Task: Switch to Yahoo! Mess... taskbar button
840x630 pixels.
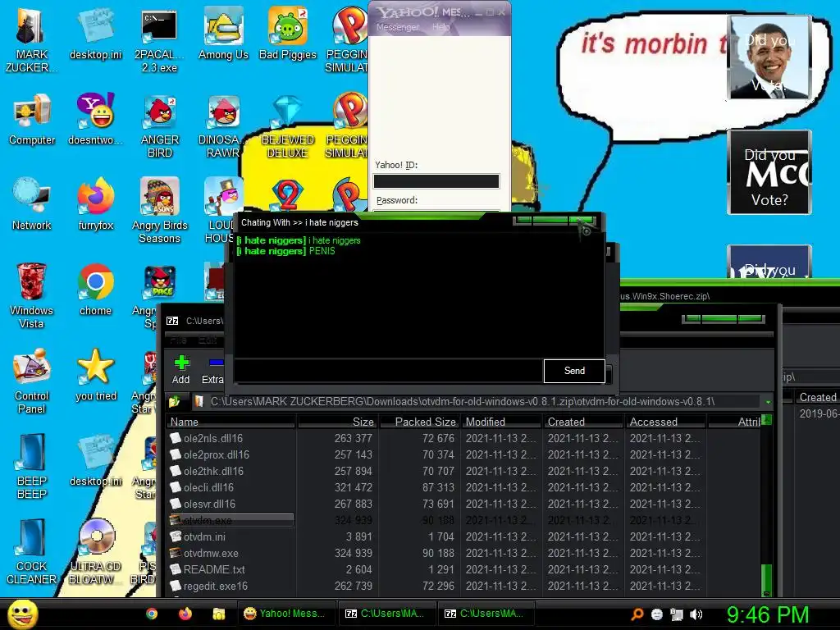Action: click(286, 614)
